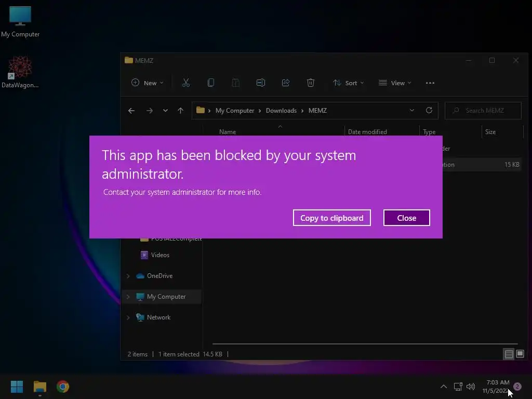Click the Search MEMZ field
This screenshot has width=532, height=399.
[x=483, y=111]
